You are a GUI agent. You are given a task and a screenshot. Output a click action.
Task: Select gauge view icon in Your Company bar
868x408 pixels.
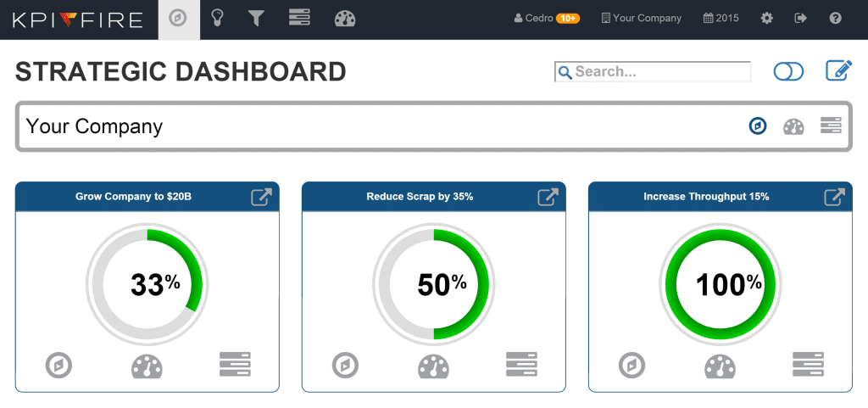[x=793, y=126]
